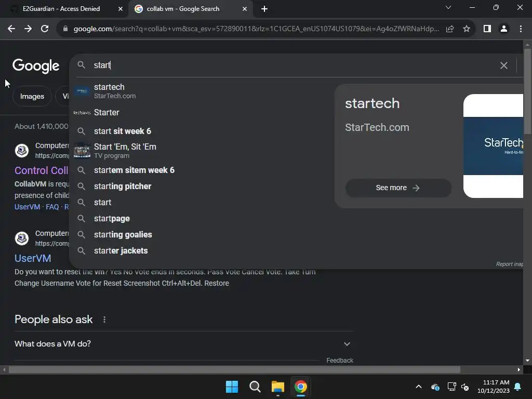The width and height of the screenshot is (532, 399).
Task: Reload the current page
Action: click(45, 29)
